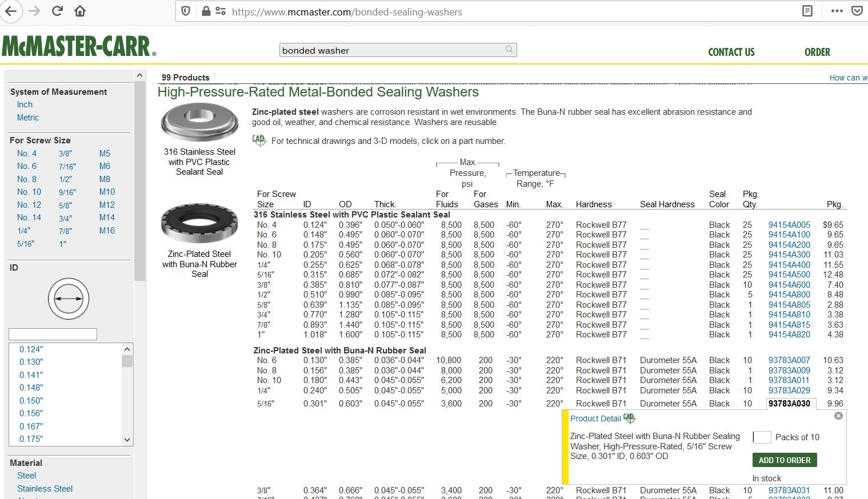Screen dimensions: 868x499
Task: Open part number 94154A005
Action: 789,225
